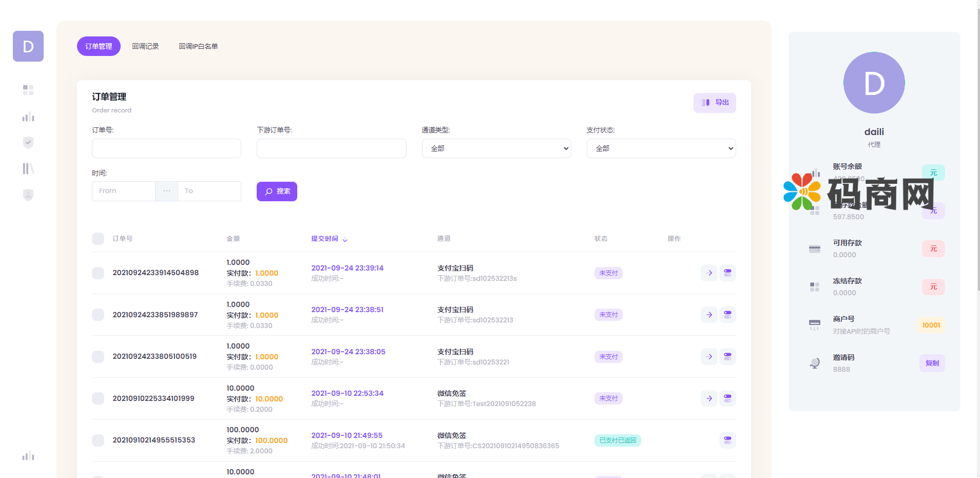Viewport: 980px width, 478px height.
Task: Open the 通道类型 dropdown
Action: pyautogui.click(x=496, y=148)
